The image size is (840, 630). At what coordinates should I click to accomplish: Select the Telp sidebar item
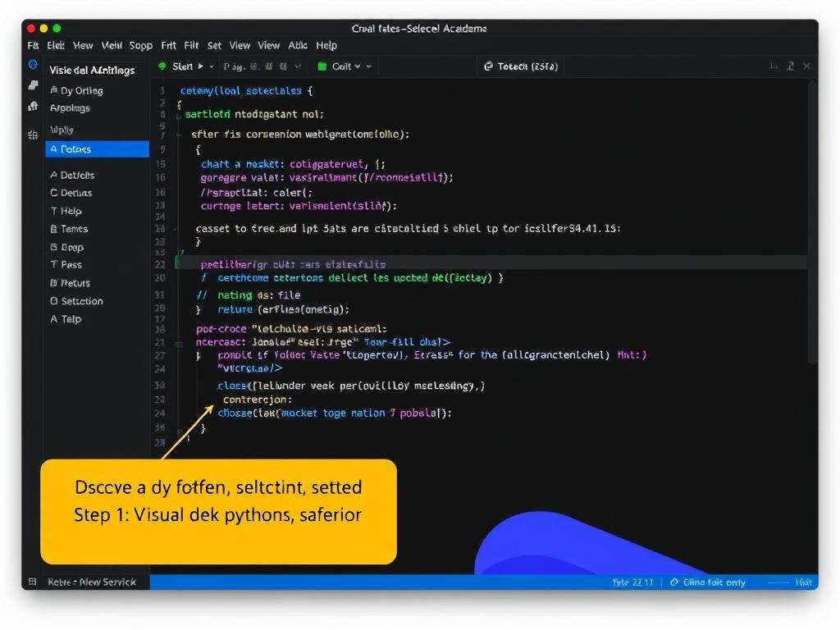coord(71,319)
